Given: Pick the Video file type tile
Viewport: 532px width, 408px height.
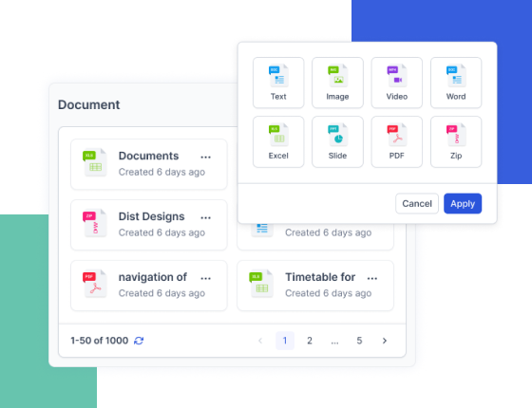Looking at the screenshot, I should coord(397,83).
